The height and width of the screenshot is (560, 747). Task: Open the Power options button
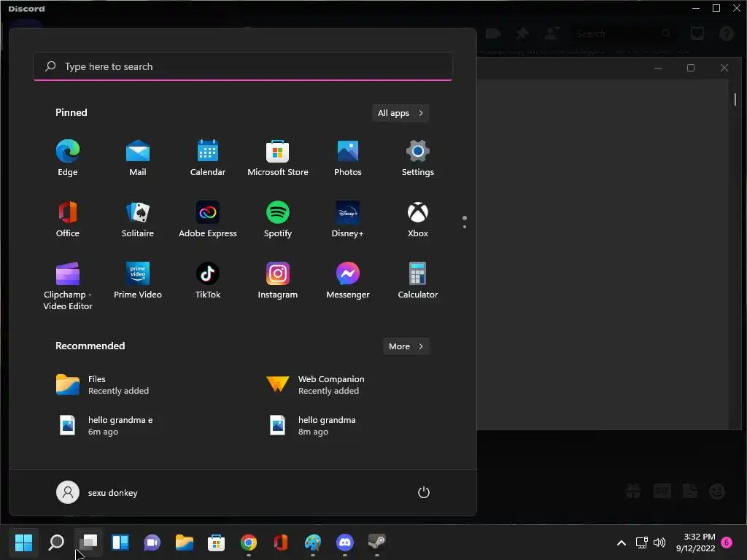[424, 492]
